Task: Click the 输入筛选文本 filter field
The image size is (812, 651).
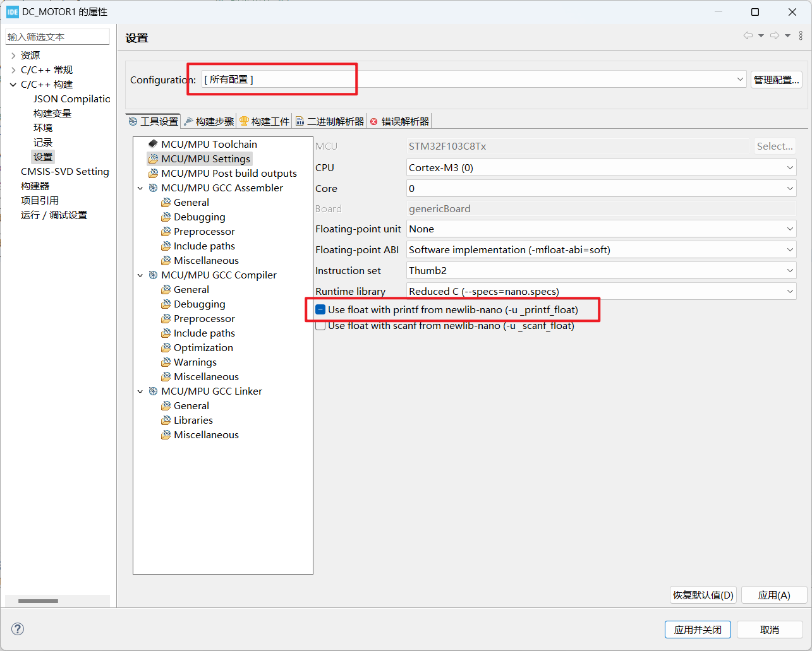Action: (x=57, y=36)
